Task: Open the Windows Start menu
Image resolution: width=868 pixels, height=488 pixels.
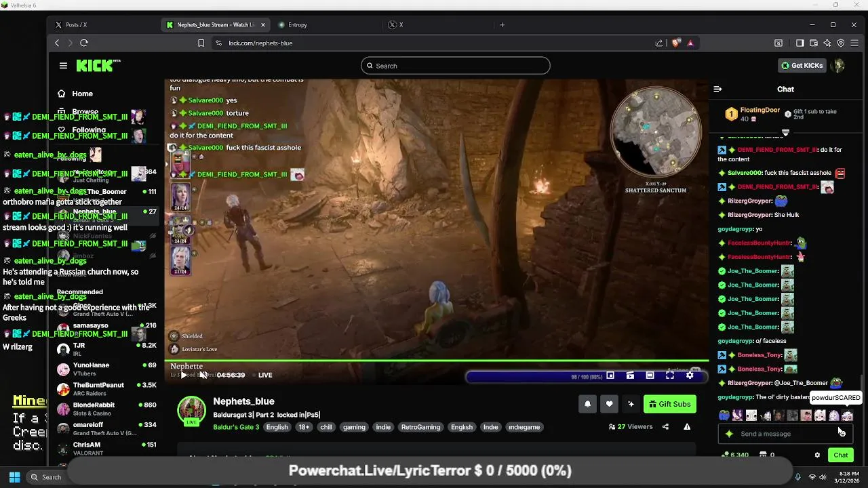Action: (14, 477)
